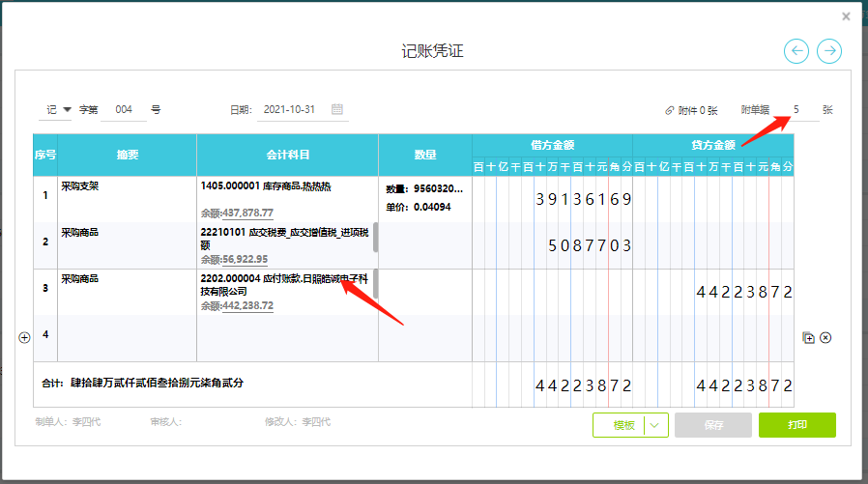This screenshot has width=868, height=484.
Task: Click the total credit sum 44223872 at bottom
Action: [744, 385]
